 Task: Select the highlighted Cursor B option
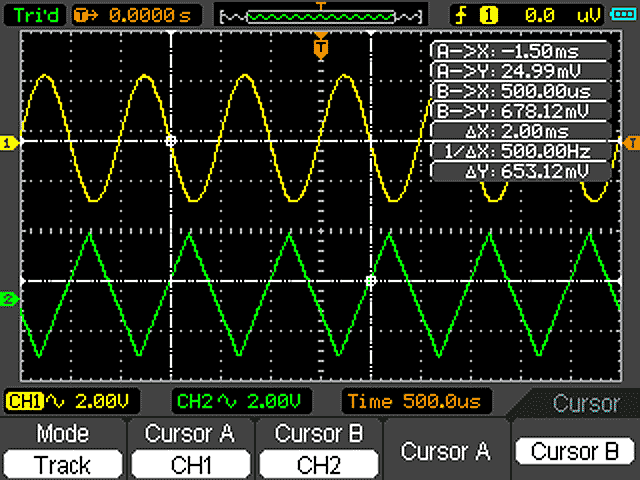574,451
